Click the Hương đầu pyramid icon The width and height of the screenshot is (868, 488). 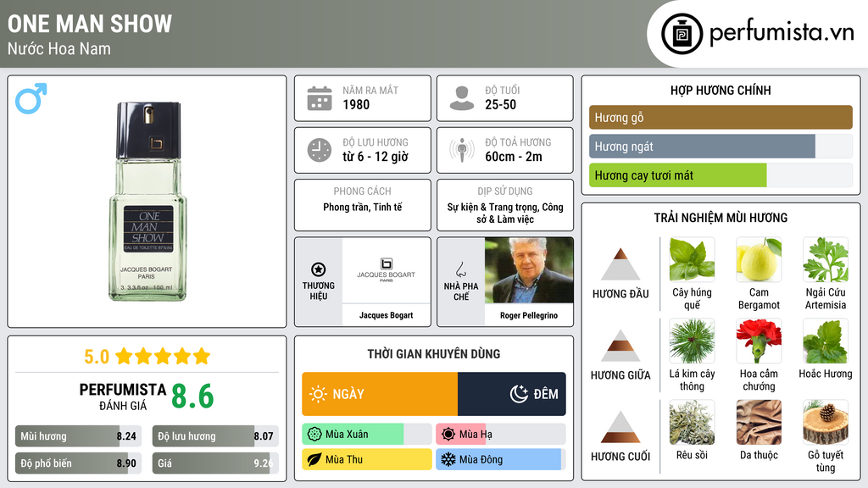click(620, 264)
